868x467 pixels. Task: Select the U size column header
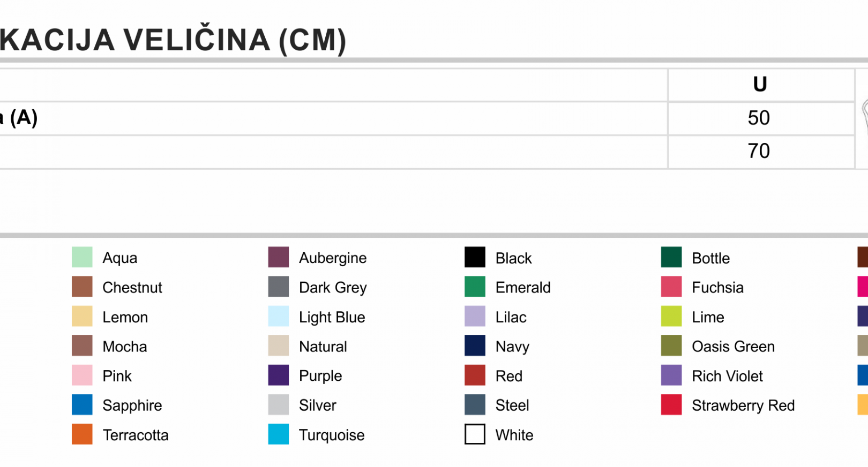click(x=761, y=85)
